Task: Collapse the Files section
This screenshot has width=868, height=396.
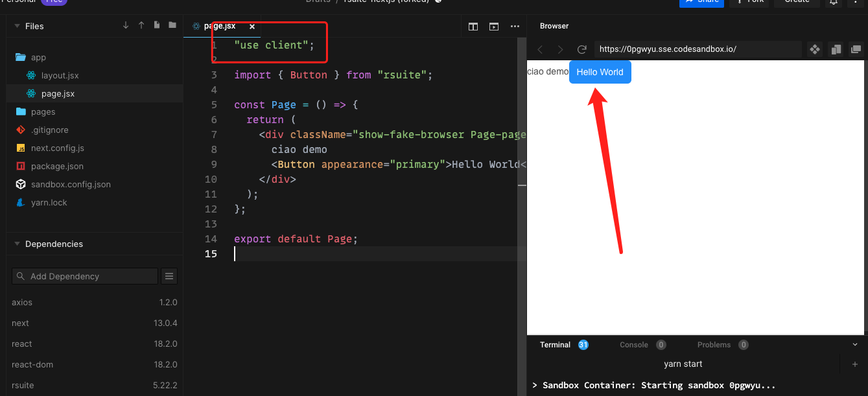Action: tap(16, 26)
